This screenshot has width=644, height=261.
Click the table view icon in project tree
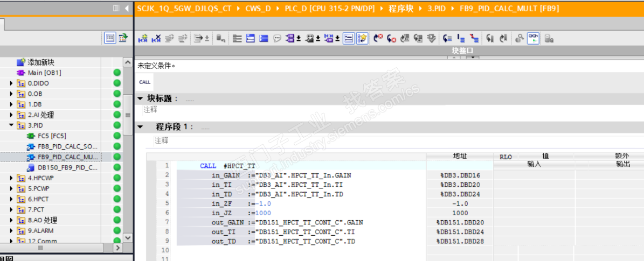click(x=110, y=39)
